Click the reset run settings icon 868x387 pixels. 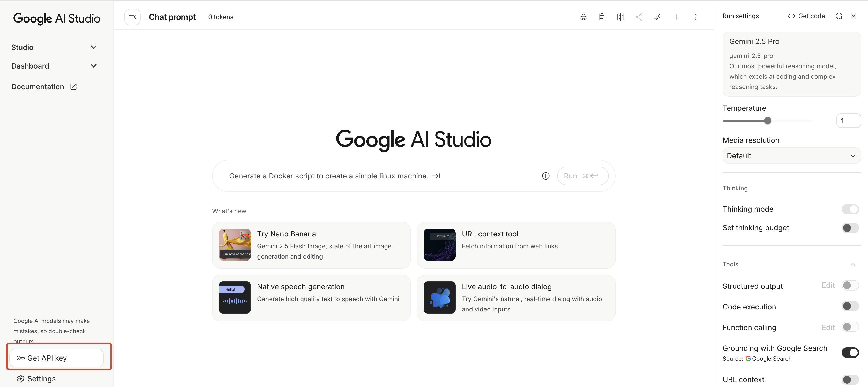pos(839,16)
